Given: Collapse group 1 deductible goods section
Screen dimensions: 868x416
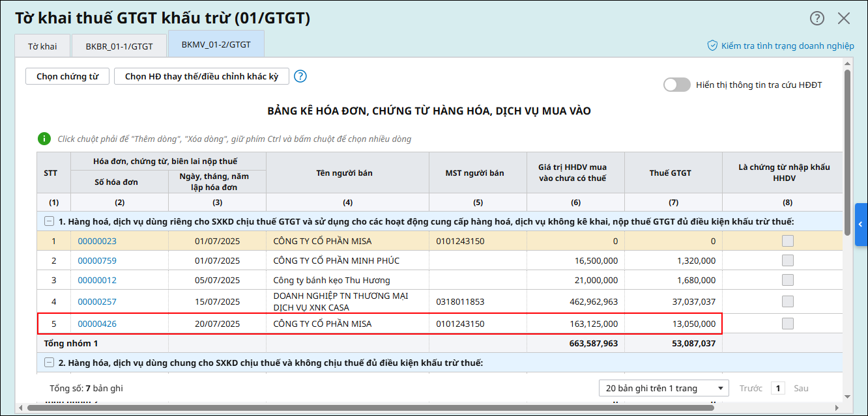Looking at the screenshot, I should pos(49,221).
